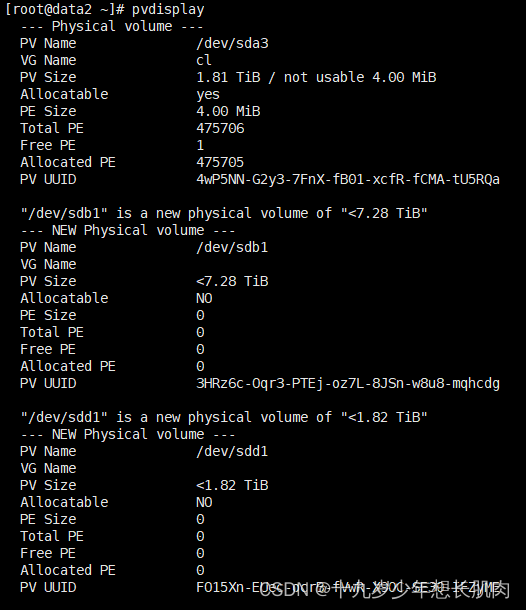The image size is (526, 610).
Task: Click the first Physical volume header line
Action: 112,26
